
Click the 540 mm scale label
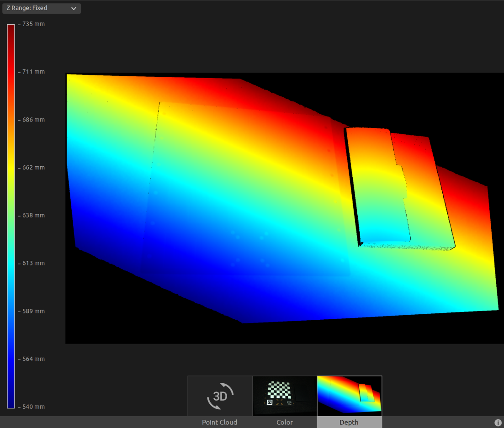point(33,407)
